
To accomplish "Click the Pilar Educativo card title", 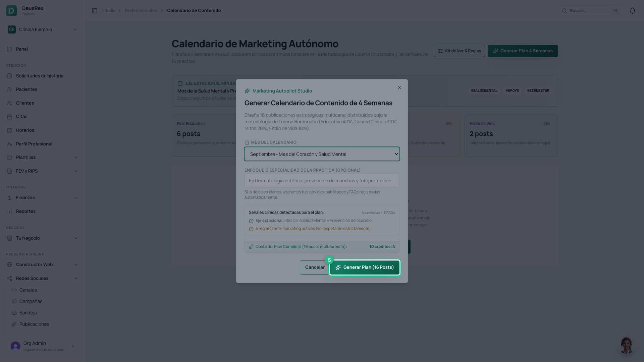I will (191, 124).
